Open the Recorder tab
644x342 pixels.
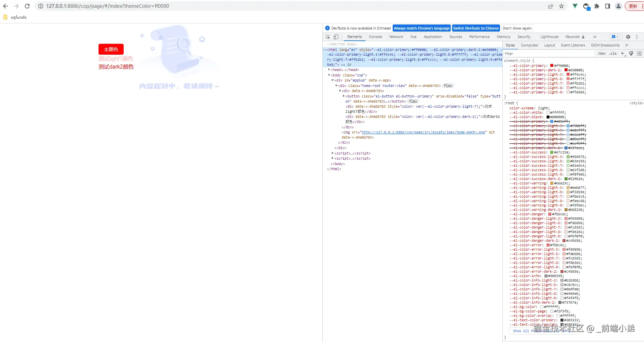click(575, 37)
